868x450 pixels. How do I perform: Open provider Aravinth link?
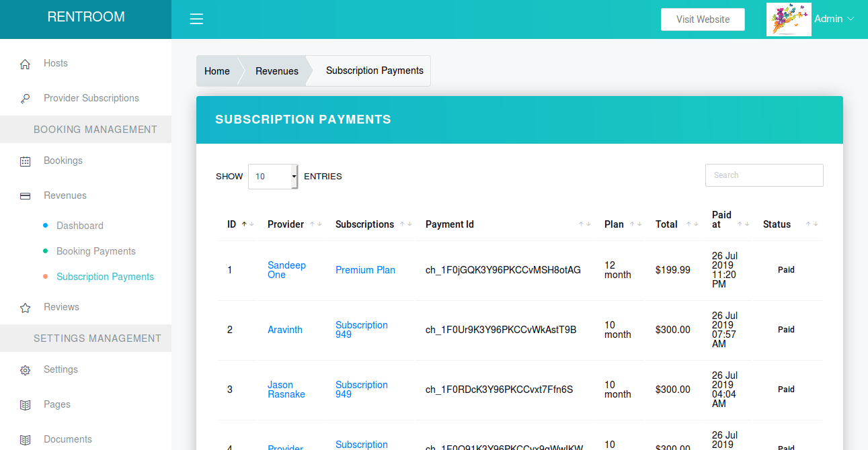click(285, 330)
